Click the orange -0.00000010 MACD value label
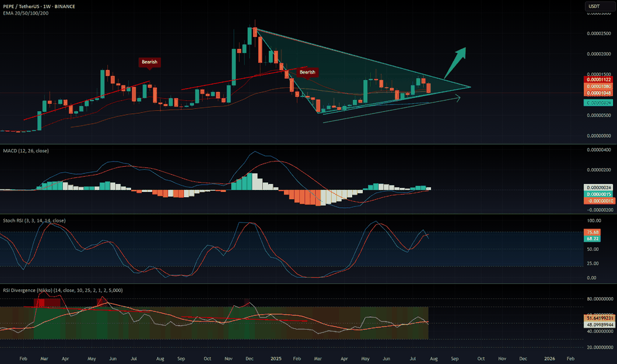Image resolution: width=617 pixels, height=364 pixels. (x=598, y=201)
